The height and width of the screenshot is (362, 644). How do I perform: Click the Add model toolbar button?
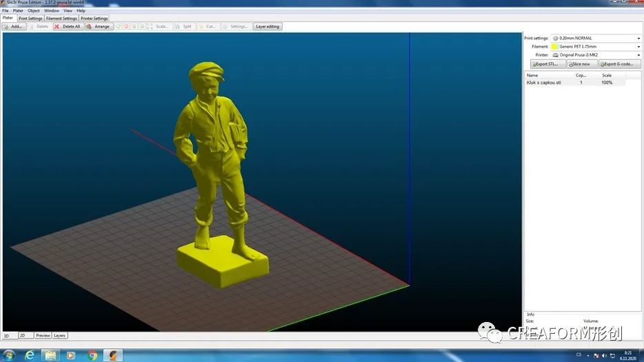14,26
